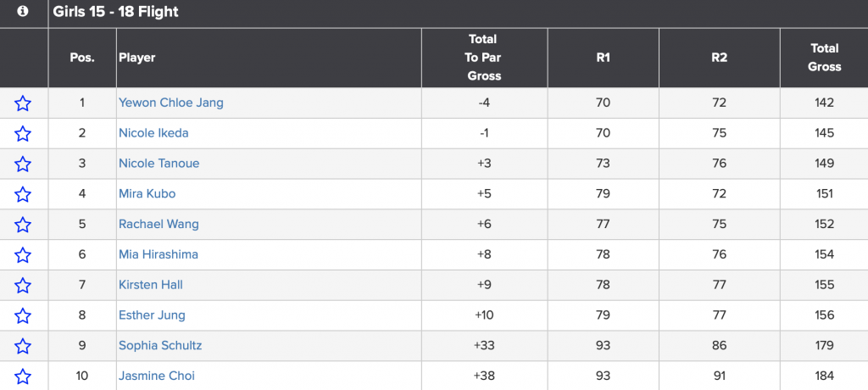Sort by Total To Par Gross header
Viewport: 868px width, 390px height.
pos(484,58)
